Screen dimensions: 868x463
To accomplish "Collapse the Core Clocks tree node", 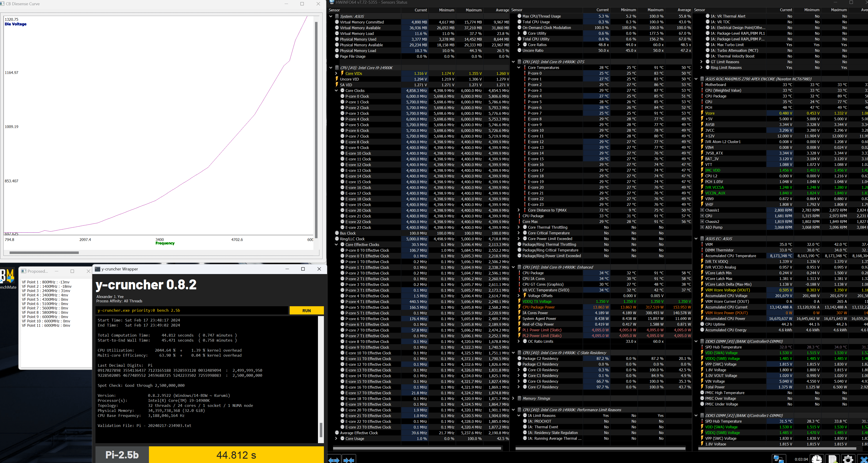I will 336,91.
